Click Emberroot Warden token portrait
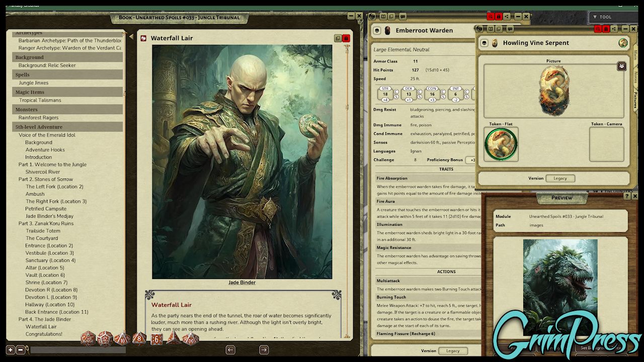 (387, 31)
